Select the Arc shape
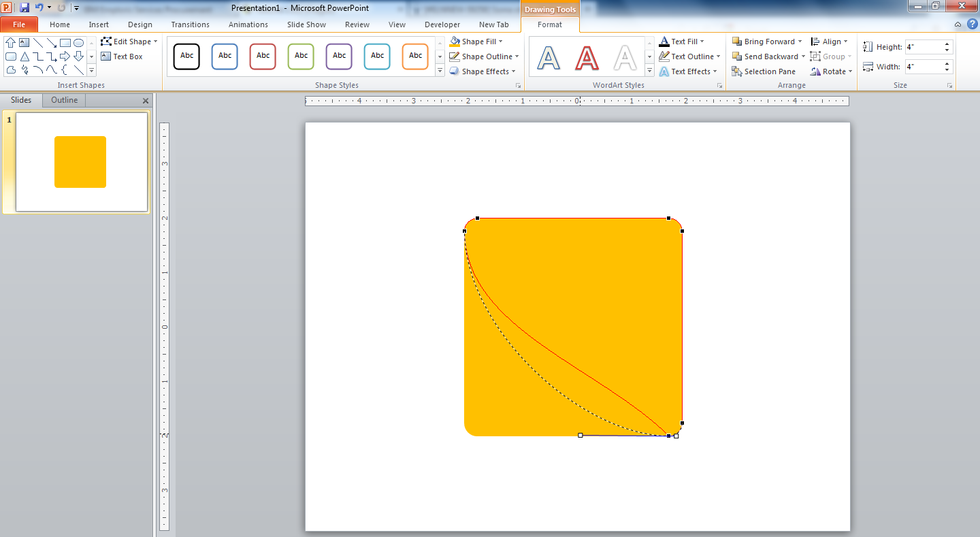This screenshot has height=537, width=980. (x=38, y=69)
